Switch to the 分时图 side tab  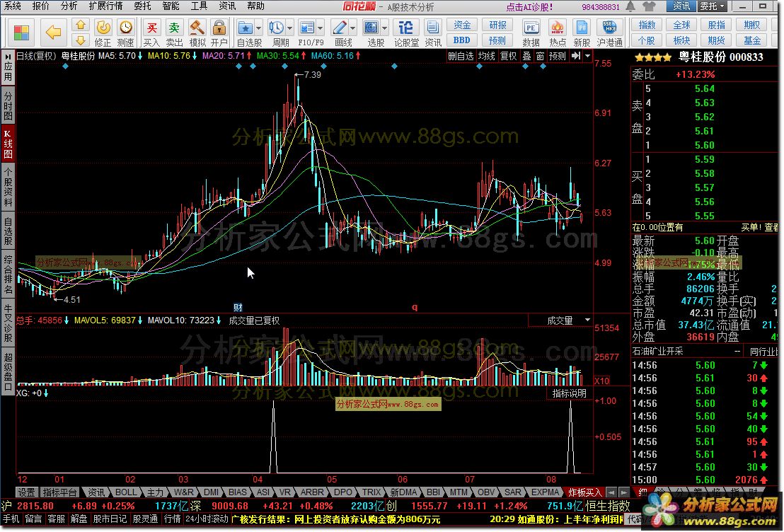[x=8, y=105]
